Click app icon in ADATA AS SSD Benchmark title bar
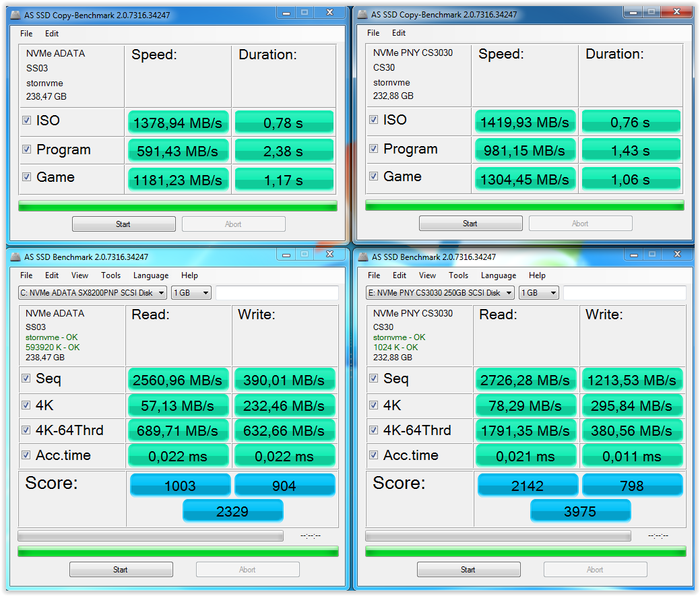This screenshot has height=596, width=700. click(15, 257)
